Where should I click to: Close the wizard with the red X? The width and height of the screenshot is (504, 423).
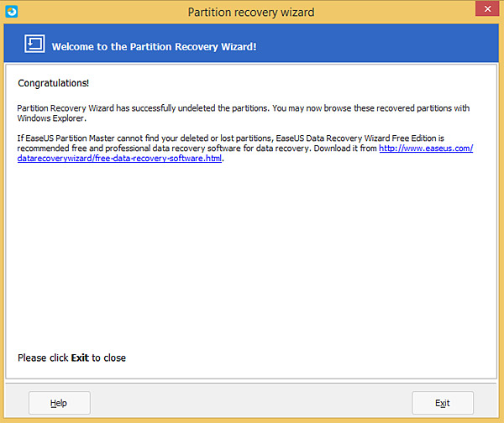[x=485, y=11]
